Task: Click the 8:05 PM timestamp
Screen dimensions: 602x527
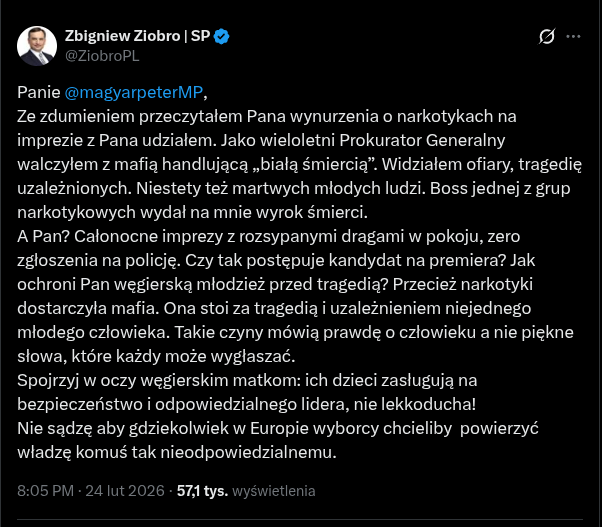Action: 47,491
